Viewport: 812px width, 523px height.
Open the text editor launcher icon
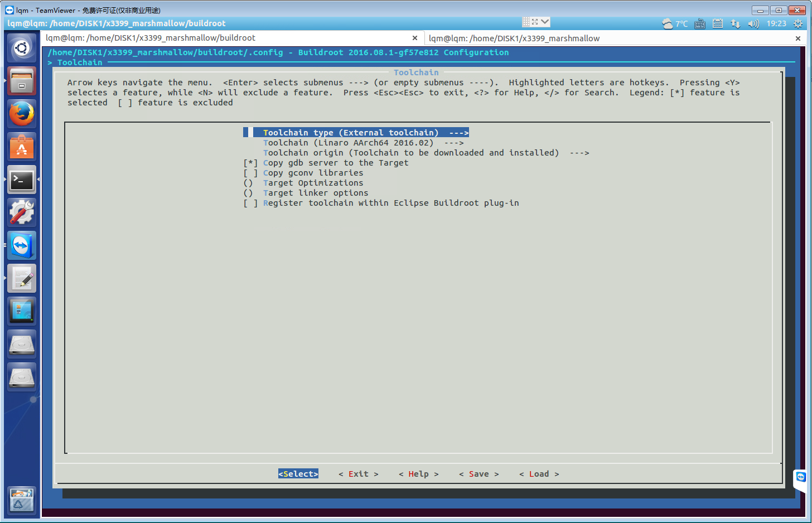pyautogui.click(x=22, y=278)
